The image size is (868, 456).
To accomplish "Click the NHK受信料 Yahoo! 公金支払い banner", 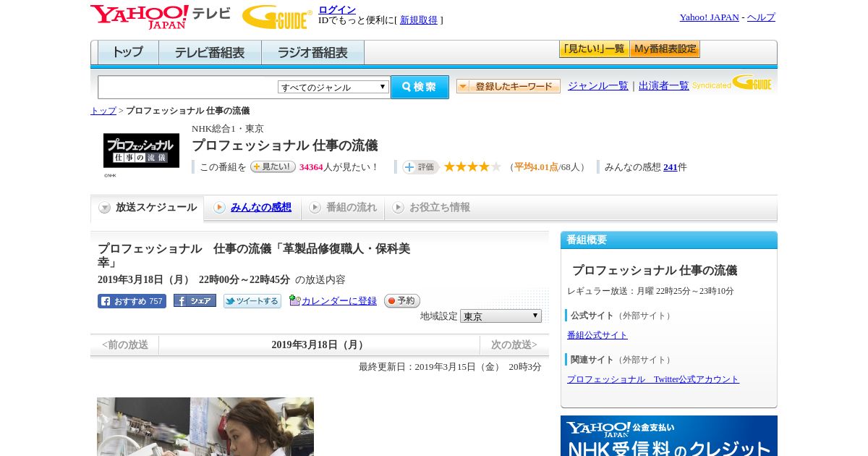I will [x=669, y=436].
